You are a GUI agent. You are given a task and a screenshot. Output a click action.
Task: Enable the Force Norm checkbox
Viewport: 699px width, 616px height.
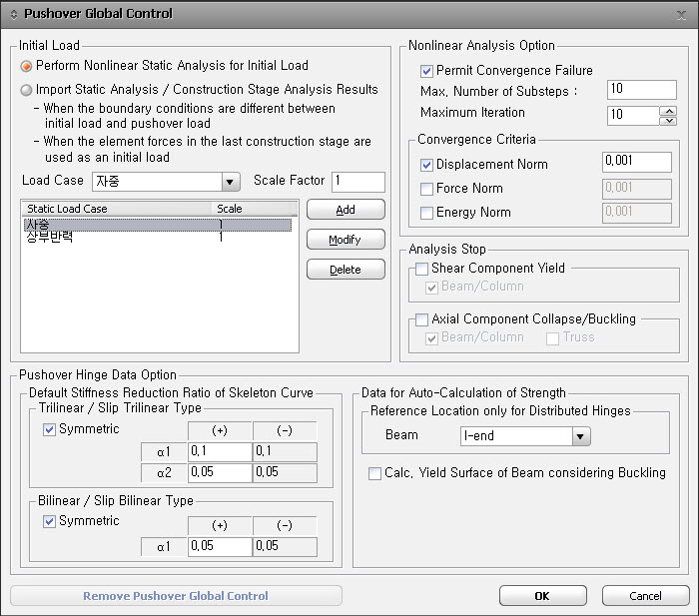(x=426, y=189)
